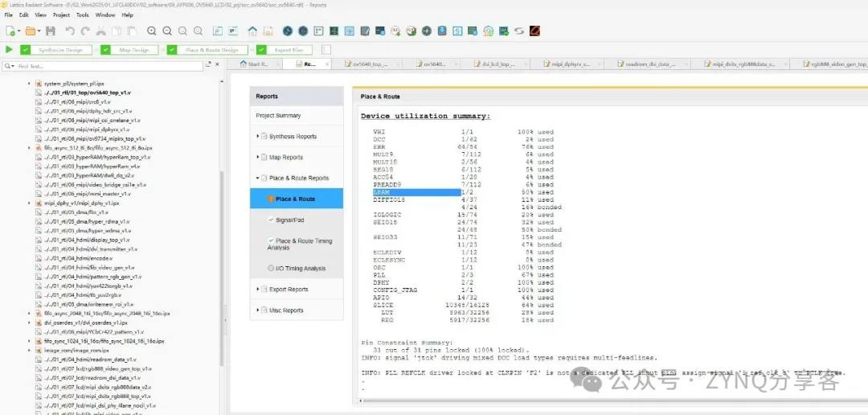This screenshot has height=415, width=868.
Task: Click the Zoom Out magnifier icon
Action: pyautogui.click(x=167, y=31)
